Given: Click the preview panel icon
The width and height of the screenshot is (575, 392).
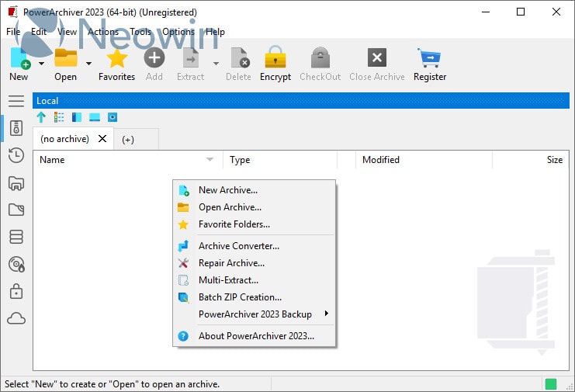Looking at the screenshot, I should (113, 117).
